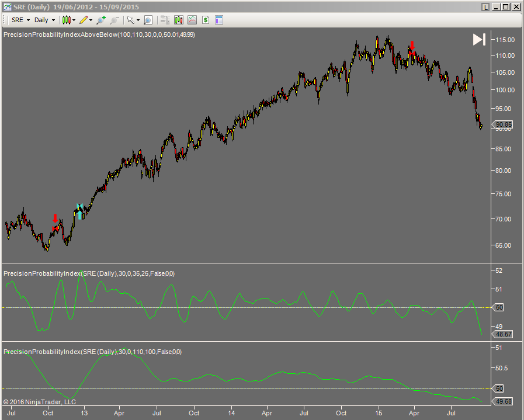Viewport: 524px width, 420px height.
Task: Click the chart window title bar icon
Action: pyautogui.click(x=7, y=6)
